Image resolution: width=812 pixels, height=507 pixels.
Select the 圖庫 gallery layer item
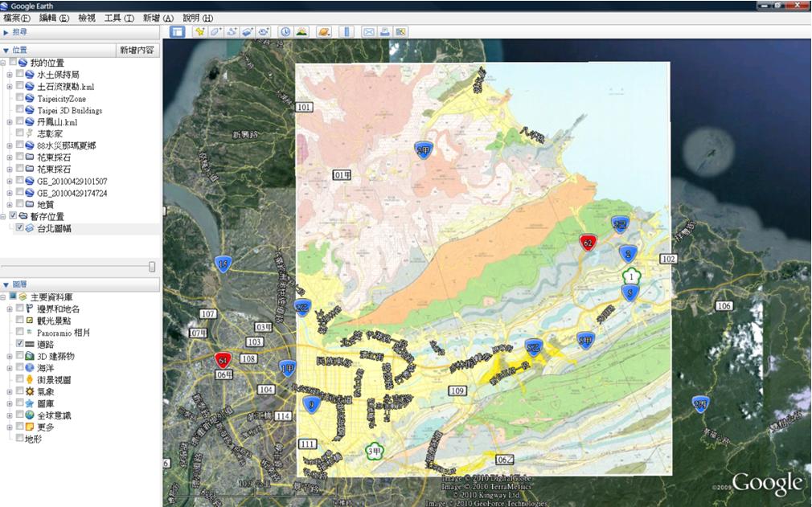46,403
